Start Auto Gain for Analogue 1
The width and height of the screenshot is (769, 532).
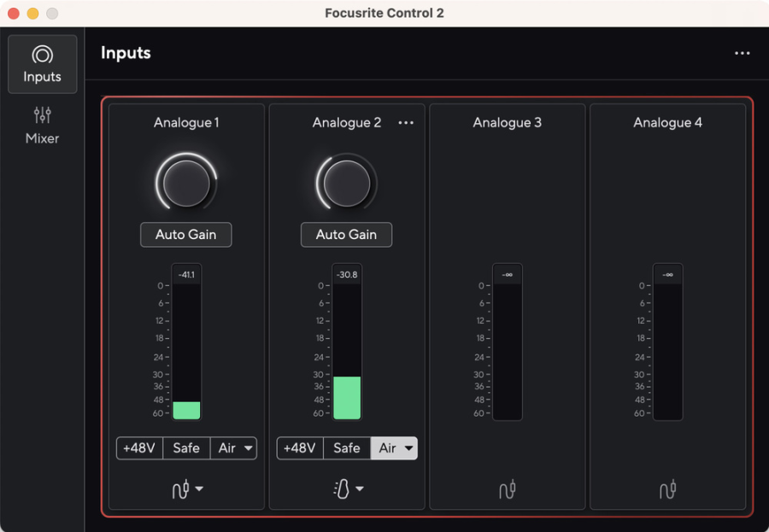186,235
